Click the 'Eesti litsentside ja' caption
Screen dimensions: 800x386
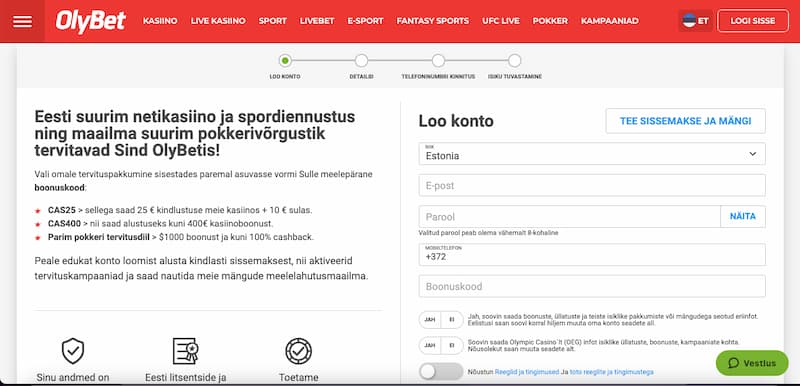pos(186,378)
